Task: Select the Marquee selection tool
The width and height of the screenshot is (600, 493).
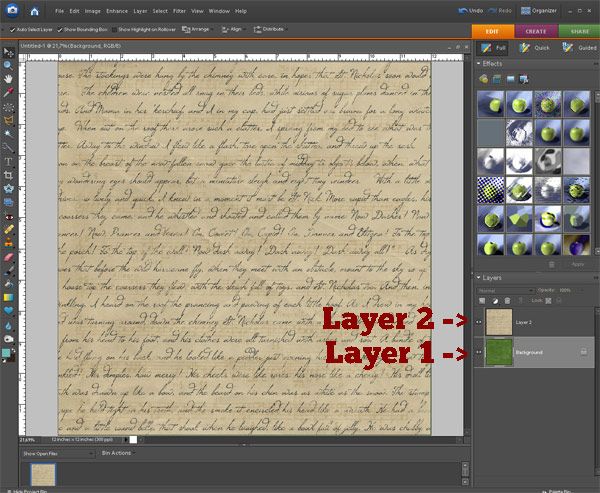Action: (8, 108)
